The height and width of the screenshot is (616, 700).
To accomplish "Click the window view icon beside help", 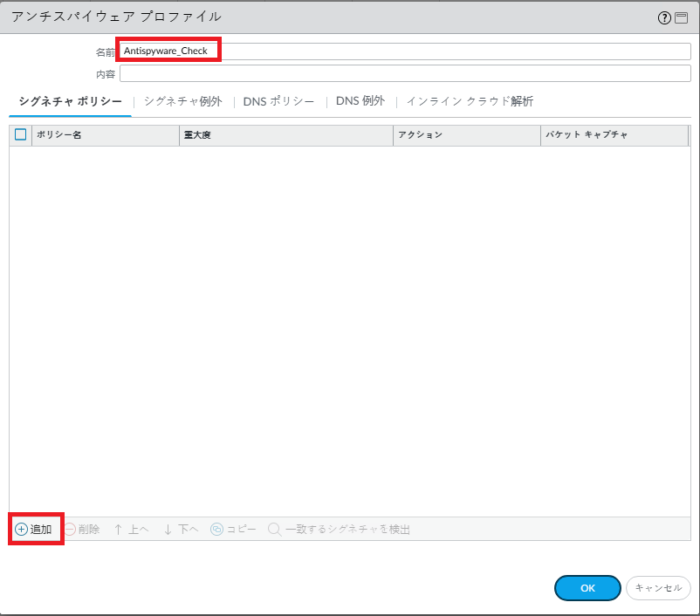I will 681,17.
